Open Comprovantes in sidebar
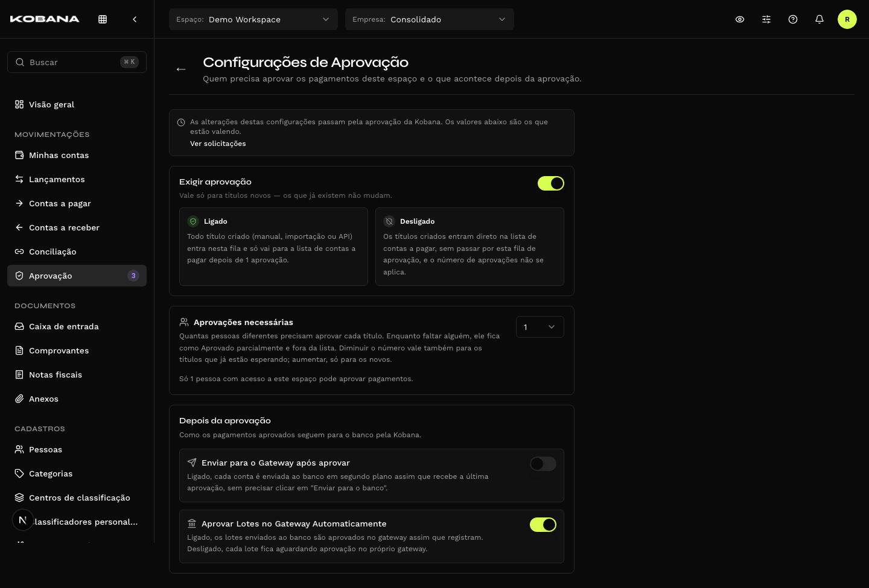 click(x=77, y=350)
